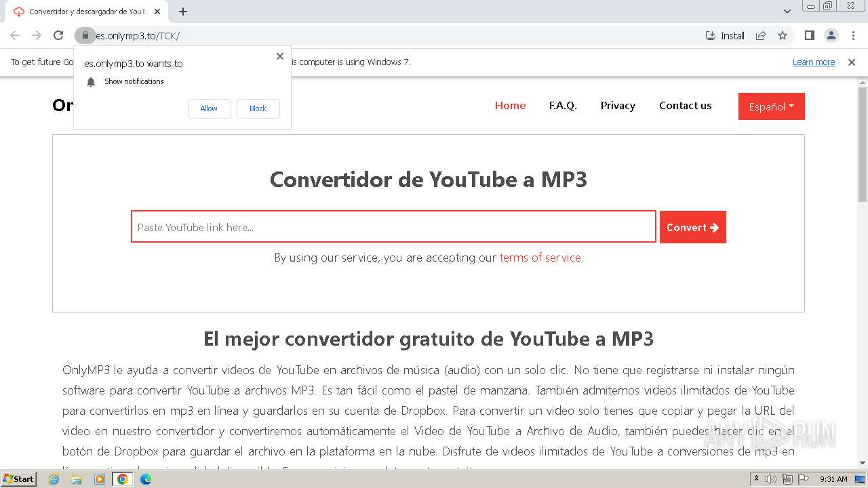Click the Convertidor de YouTube a MP3 heading
Viewport: 868px width, 488px height.
[x=429, y=180]
